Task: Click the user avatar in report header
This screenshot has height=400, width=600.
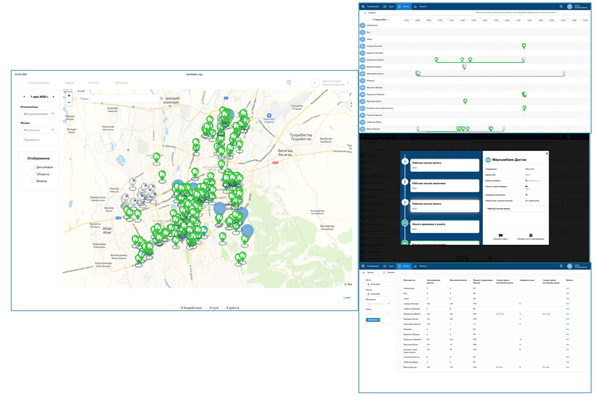Action: coord(569,267)
